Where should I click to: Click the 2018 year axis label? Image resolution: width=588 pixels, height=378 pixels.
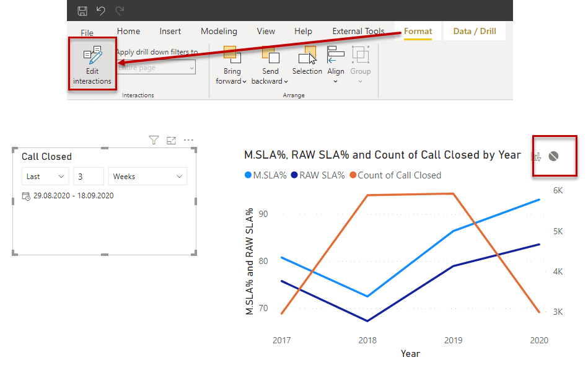pos(367,340)
